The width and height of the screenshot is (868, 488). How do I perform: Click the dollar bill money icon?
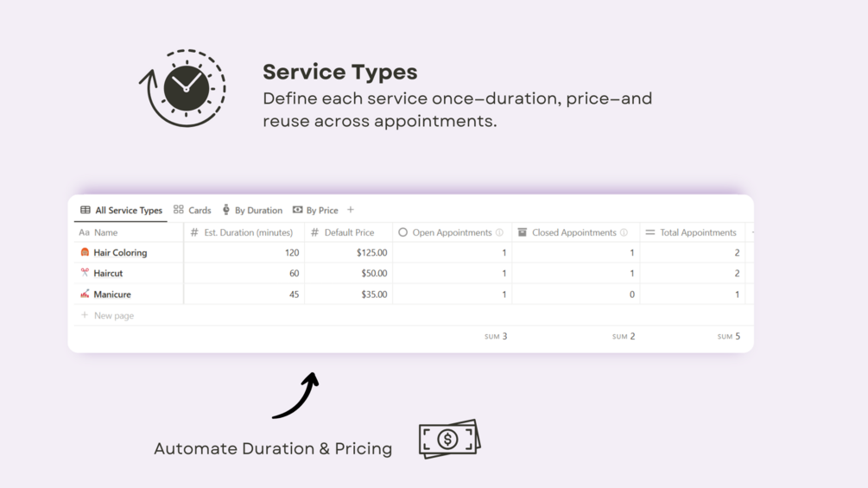point(449,439)
